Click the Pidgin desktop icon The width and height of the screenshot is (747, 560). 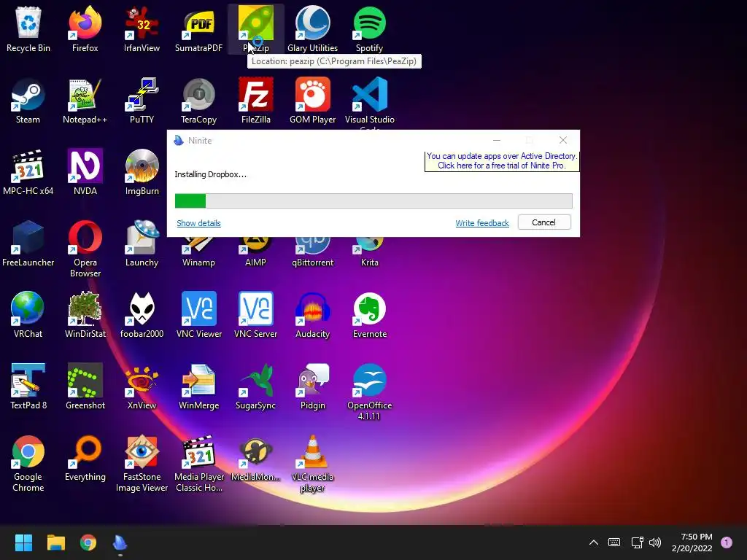(x=312, y=386)
